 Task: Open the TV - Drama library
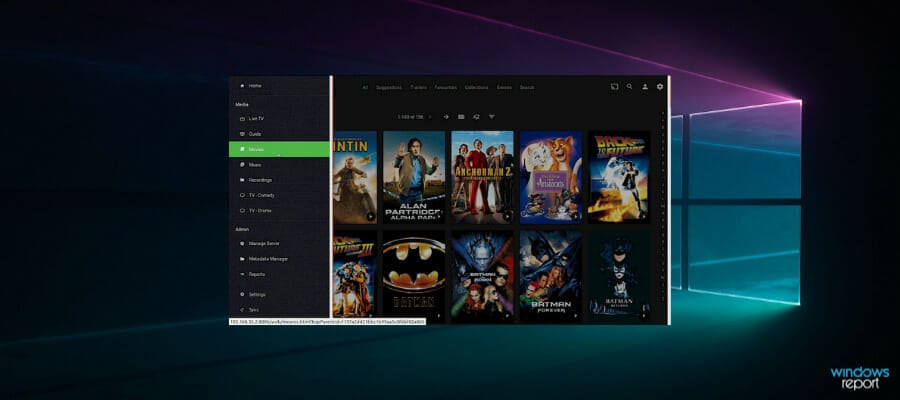point(280,211)
